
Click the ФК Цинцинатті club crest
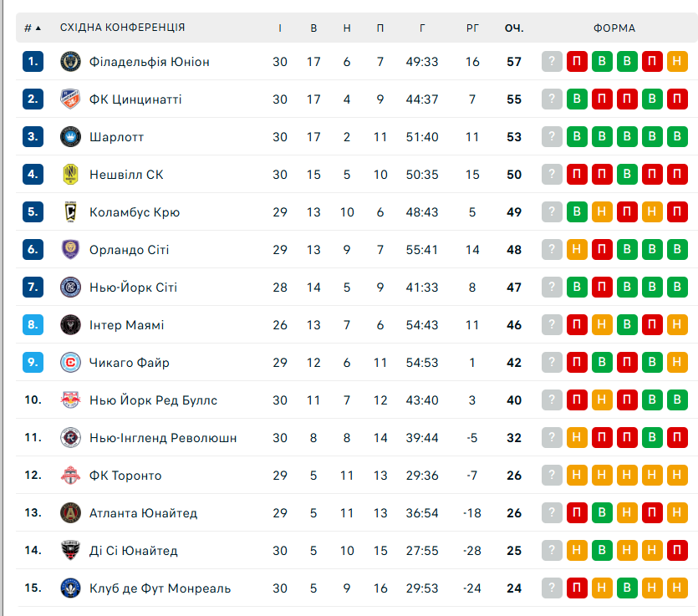[x=69, y=99]
